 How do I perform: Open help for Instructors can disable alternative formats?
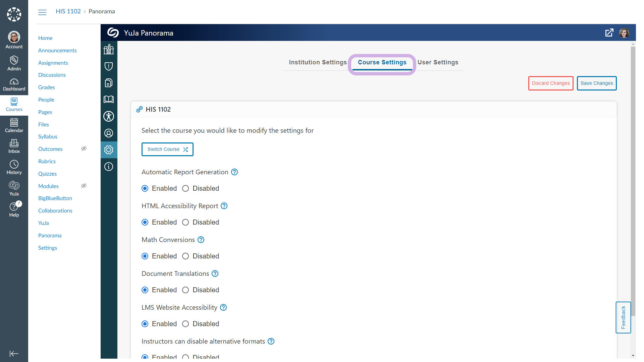click(x=271, y=341)
